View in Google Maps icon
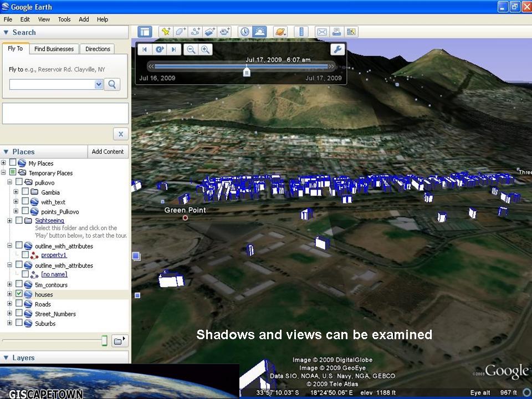 click(351, 32)
